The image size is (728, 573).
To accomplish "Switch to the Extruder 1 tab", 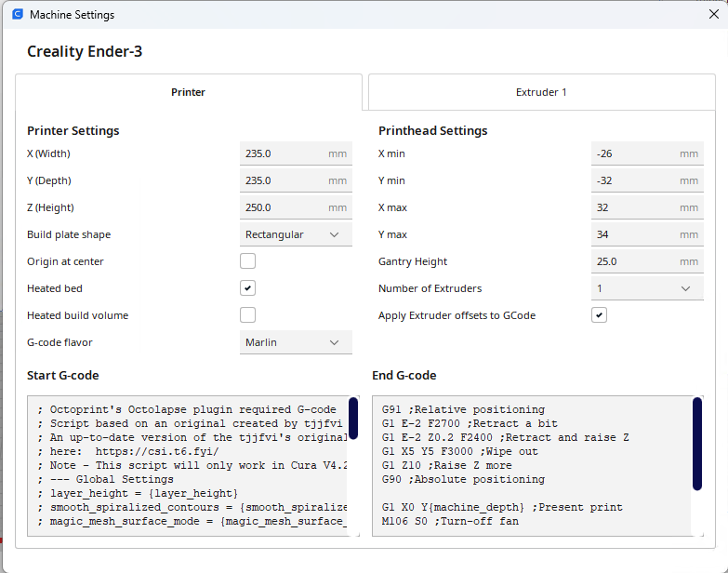I will (541, 92).
